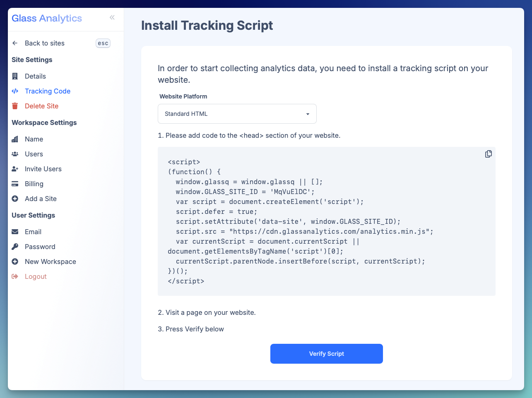532x398 pixels.
Task: Click the User Settings section header
Action: click(33, 215)
